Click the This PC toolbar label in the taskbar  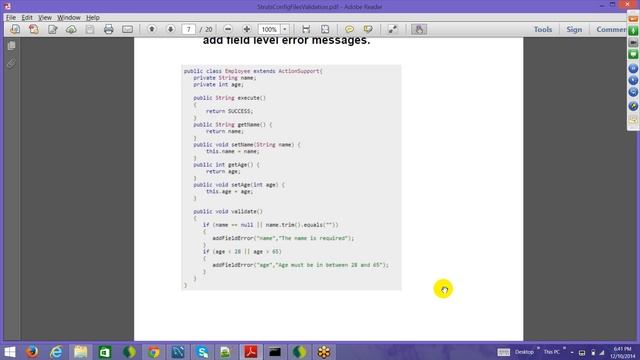tap(552, 352)
